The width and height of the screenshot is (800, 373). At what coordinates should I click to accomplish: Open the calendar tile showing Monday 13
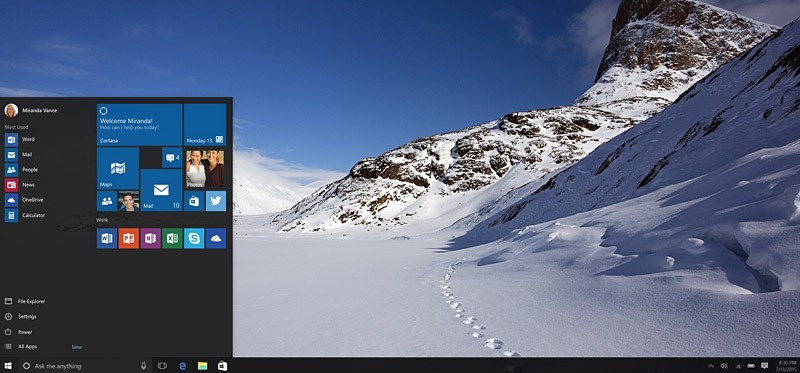click(x=205, y=125)
